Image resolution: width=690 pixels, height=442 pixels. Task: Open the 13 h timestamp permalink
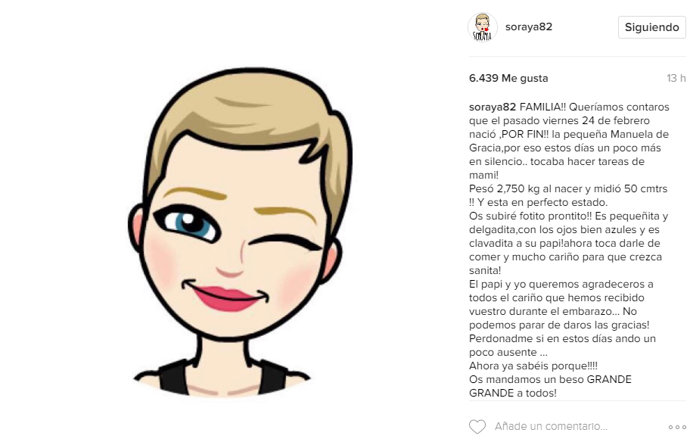676,78
